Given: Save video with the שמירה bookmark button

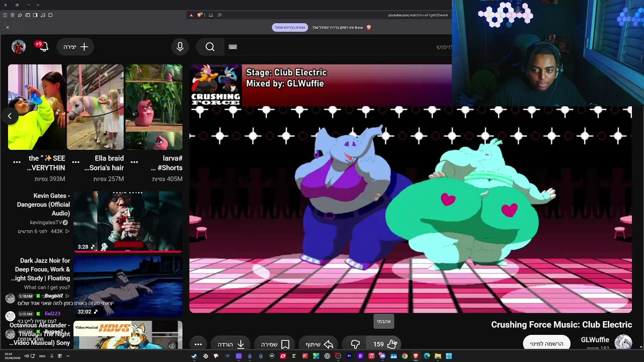Looking at the screenshot, I should 275,344.
